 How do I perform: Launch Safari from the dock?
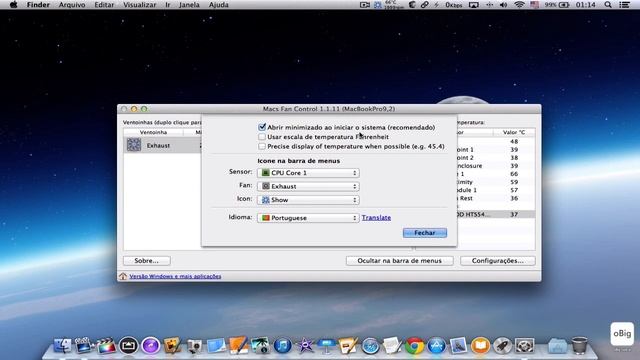371,345
